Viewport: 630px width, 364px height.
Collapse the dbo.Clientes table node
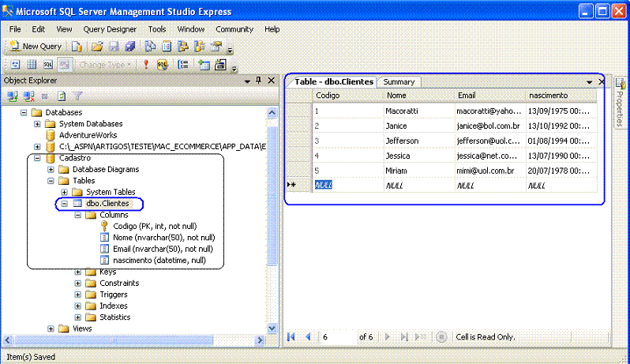pyautogui.click(x=64, y=204)
